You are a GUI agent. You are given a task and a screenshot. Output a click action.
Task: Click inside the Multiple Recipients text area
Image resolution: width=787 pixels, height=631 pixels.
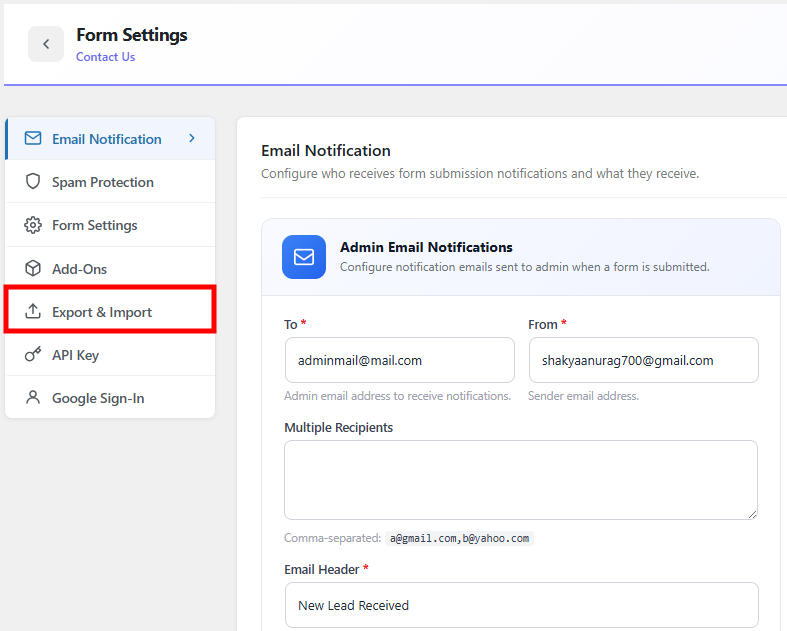(x=520, y=480)
